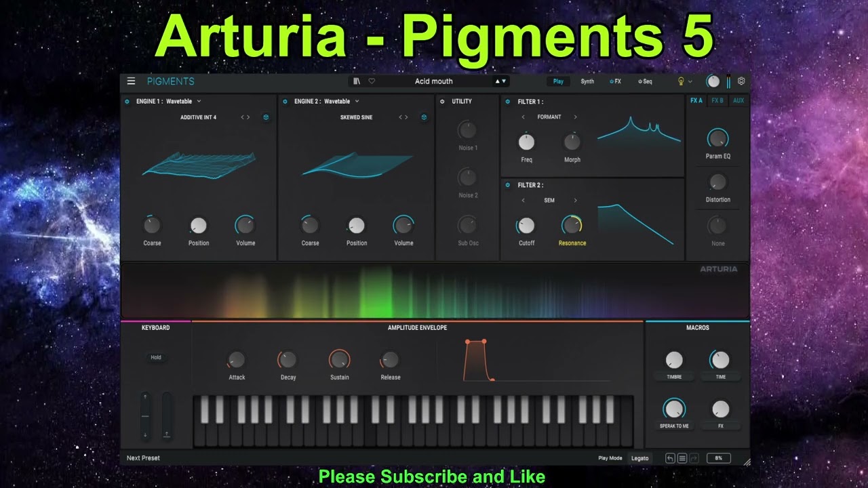868x488 pixels.
Task: Select the AUX effects tab
Action: (x=738, y=101)
